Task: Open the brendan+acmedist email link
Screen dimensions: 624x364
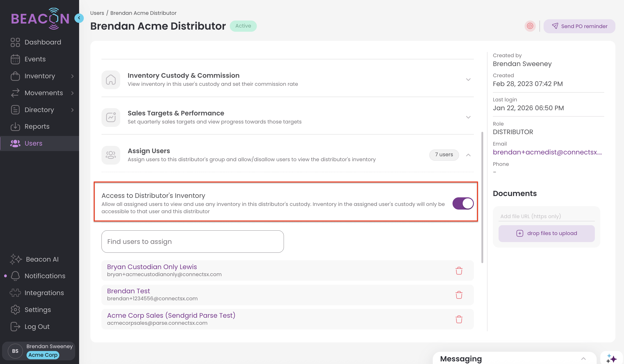Action: tap(547, 152)
